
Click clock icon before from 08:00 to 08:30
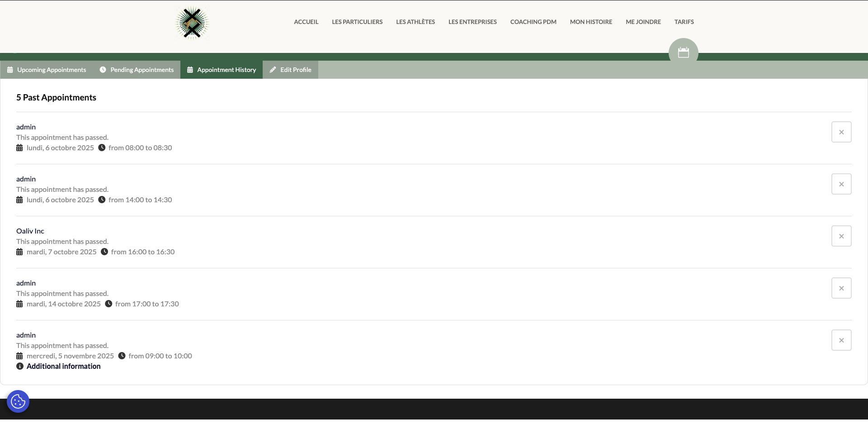pos(102,148)
